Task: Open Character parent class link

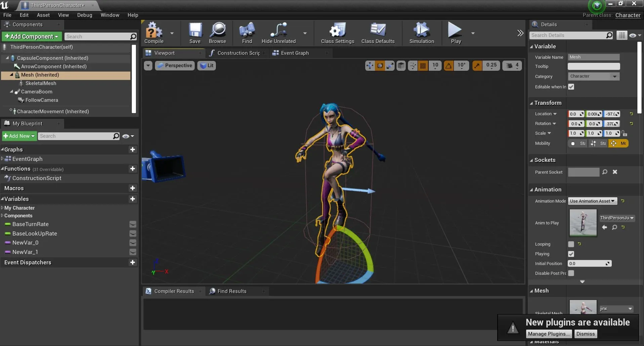Action: pos(628,15)
